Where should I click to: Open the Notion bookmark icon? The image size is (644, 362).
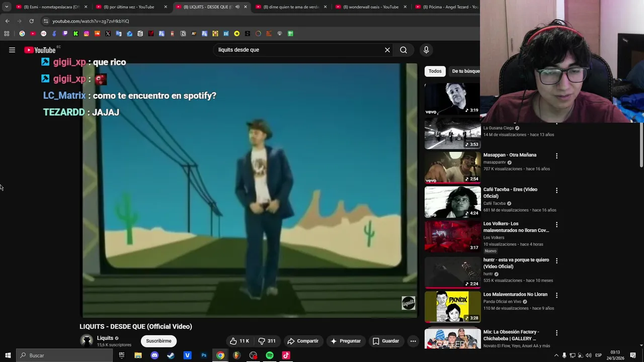[183, 34]
